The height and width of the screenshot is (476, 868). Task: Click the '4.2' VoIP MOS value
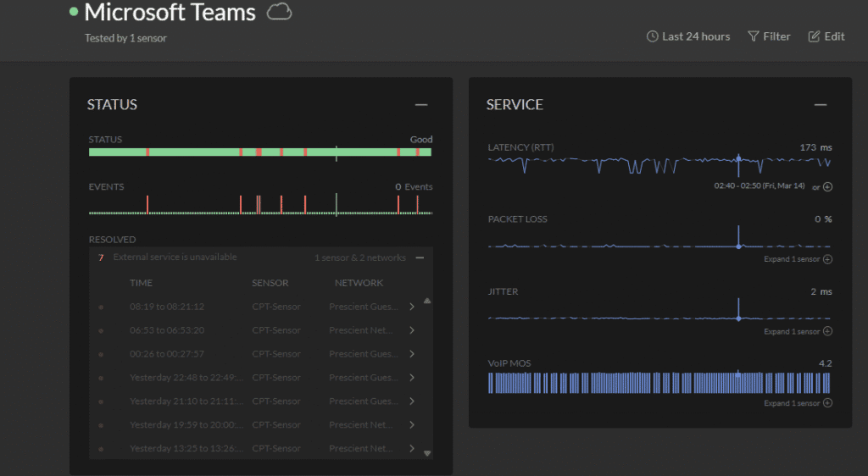825,363
